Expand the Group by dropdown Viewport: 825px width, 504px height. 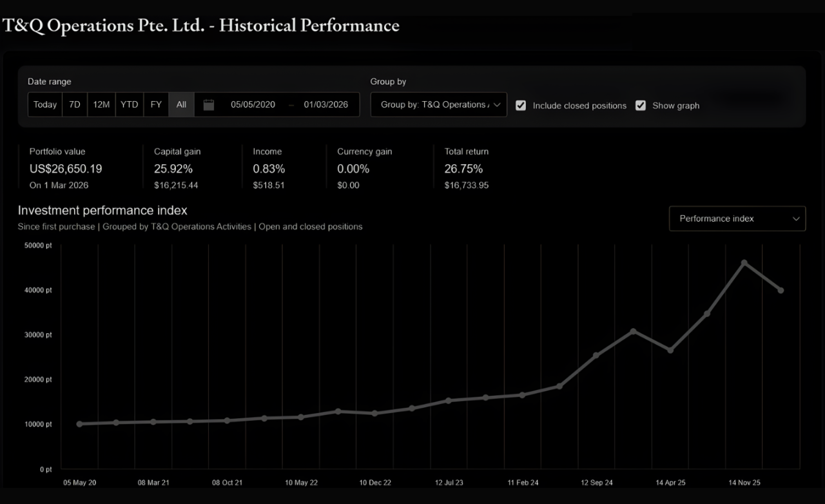pyautogui.click(x=438, y=105)
